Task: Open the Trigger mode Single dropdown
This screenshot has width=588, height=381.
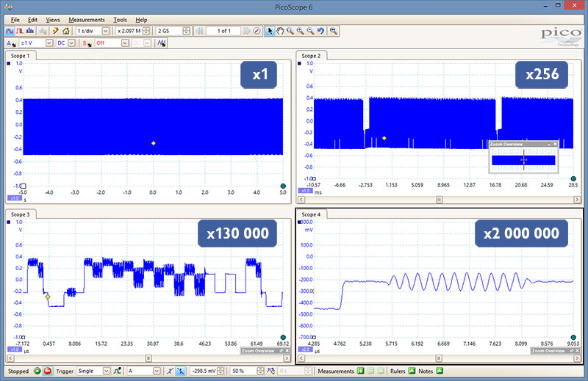Action: tap(105, 371)
